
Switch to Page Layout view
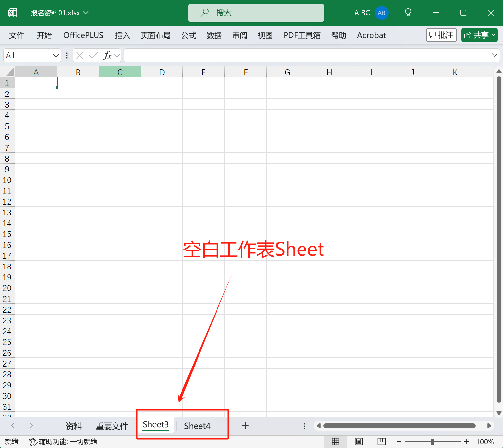click(x=359, y=442)
